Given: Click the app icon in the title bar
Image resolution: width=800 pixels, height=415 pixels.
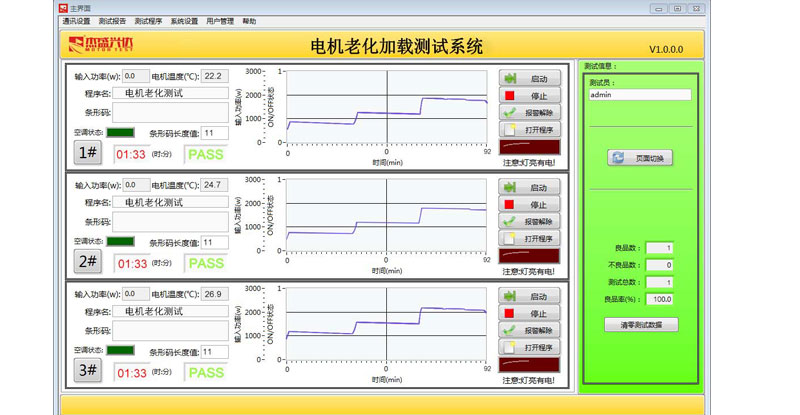Looking at the screenshot, I should coord(63,8).
